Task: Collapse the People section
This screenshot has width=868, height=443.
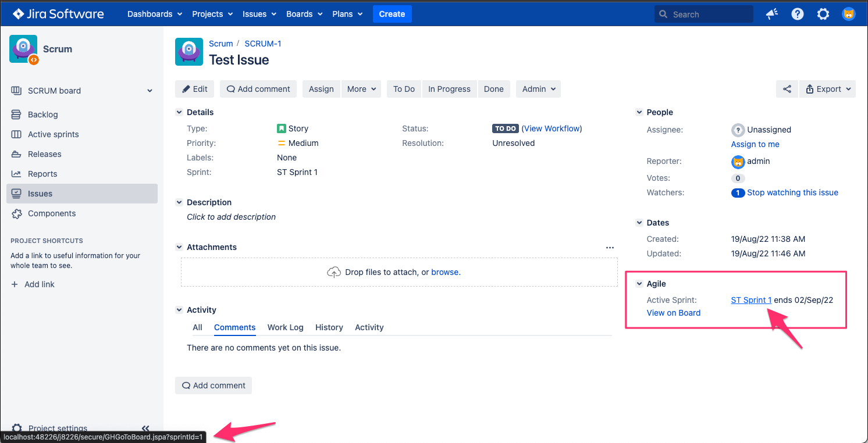Action: [639, 112]
